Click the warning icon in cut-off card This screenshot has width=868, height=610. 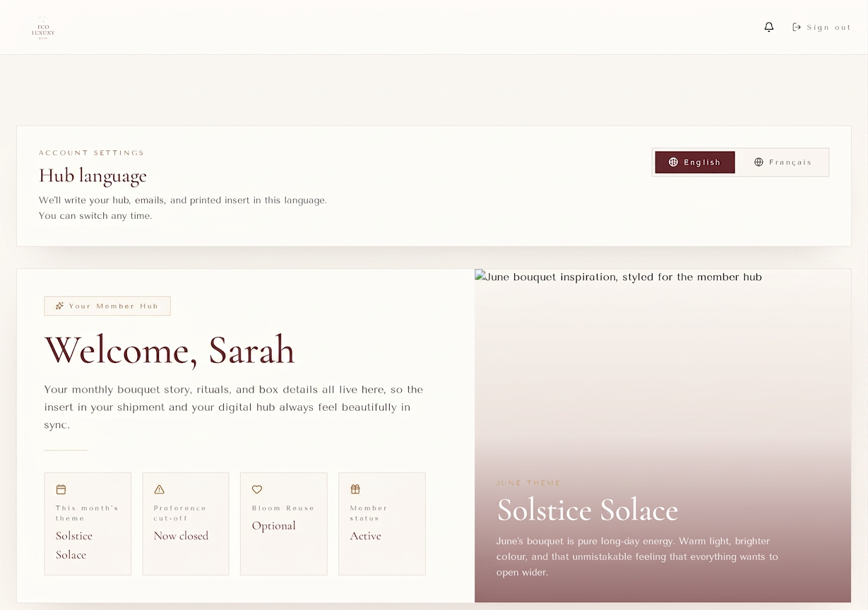pyautogui.click(x=159, y=489)
